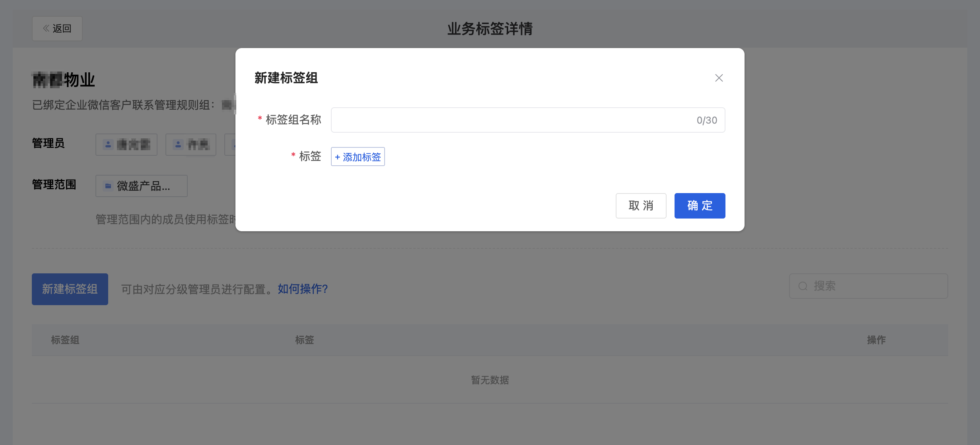
Task: Go back with the 返回 button
Action: tap(57, 29)
